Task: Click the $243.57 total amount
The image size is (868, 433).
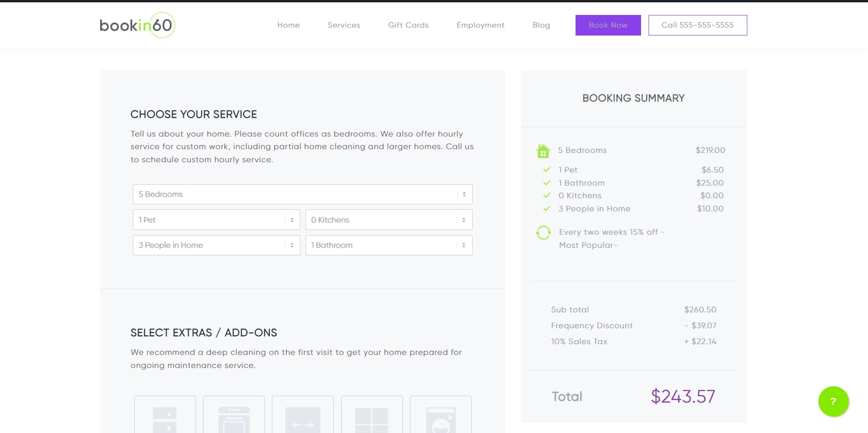Action: point(683,397)
